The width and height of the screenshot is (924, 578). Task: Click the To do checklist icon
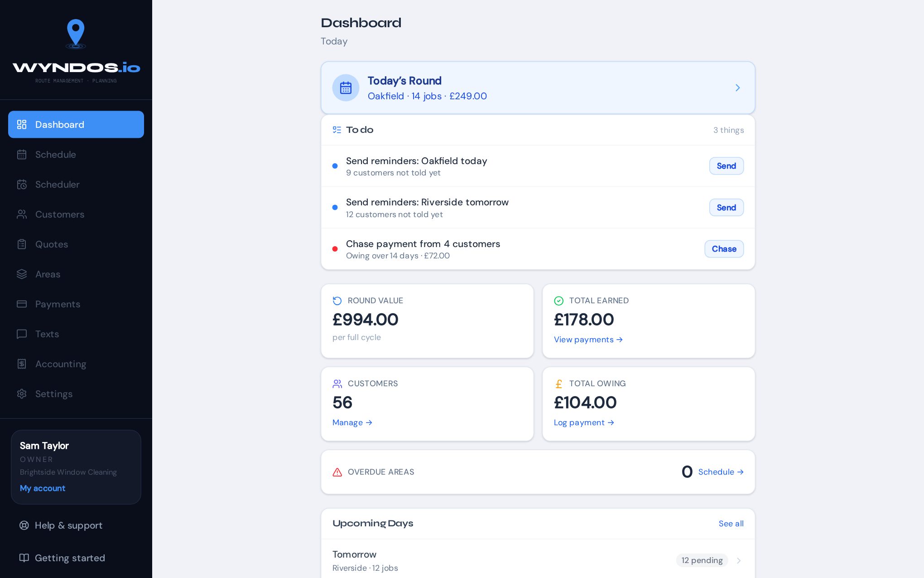pyautogui.click(x=337, y=130)
